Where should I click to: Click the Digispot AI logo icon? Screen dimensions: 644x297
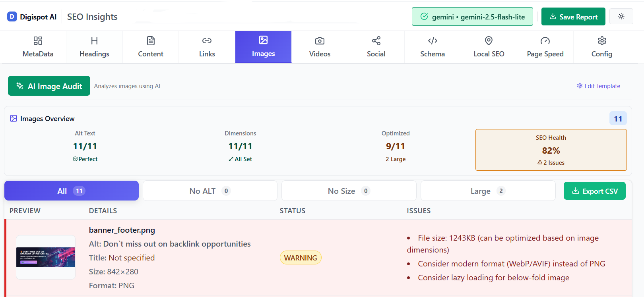(12, 17)
